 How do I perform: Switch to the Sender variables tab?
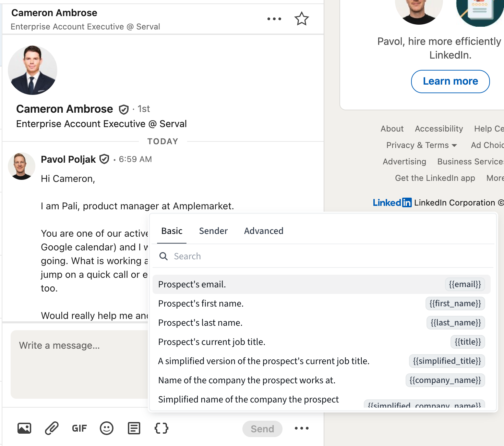[213, 231]
